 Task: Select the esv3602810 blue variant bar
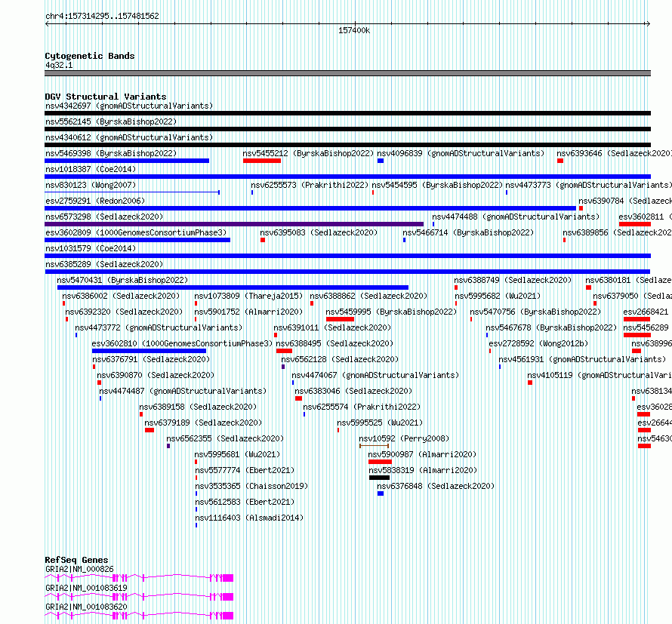pos(149,351)
